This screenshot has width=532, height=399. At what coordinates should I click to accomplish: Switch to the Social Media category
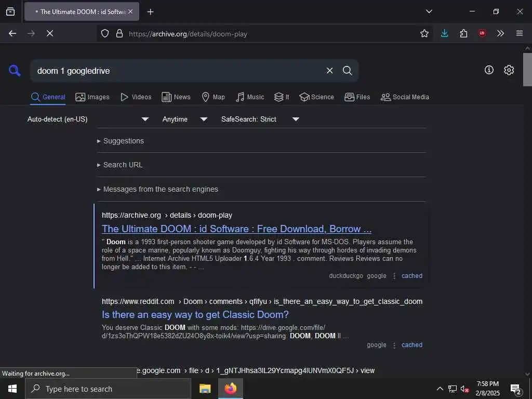pyautogui.click(x=405, y=97)
